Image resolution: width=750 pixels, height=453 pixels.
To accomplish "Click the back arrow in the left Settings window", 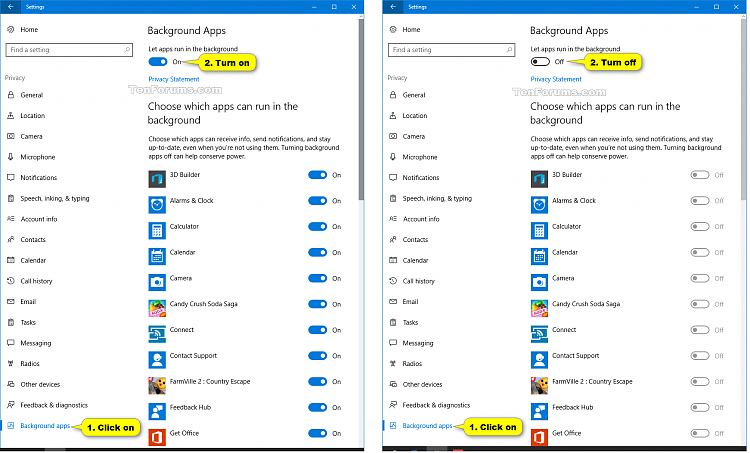I will (x=11, y=7).
